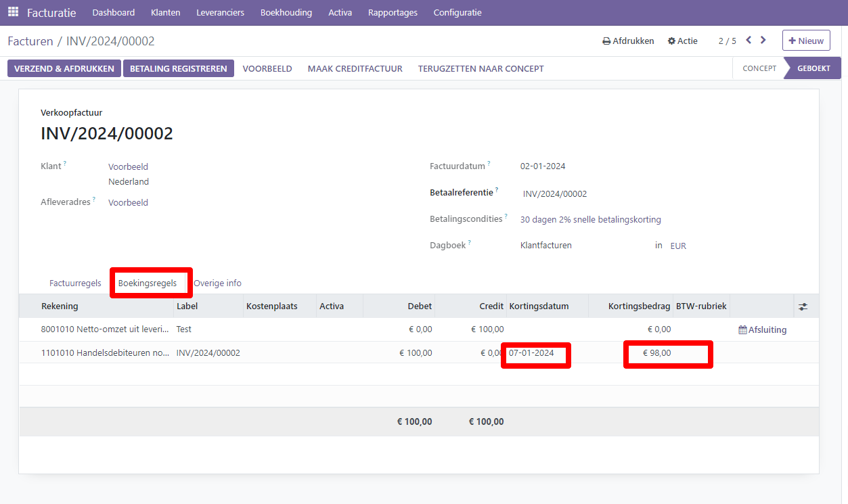
Task: Open the Configuratie dropdown menu
Action: click(458, 12)
